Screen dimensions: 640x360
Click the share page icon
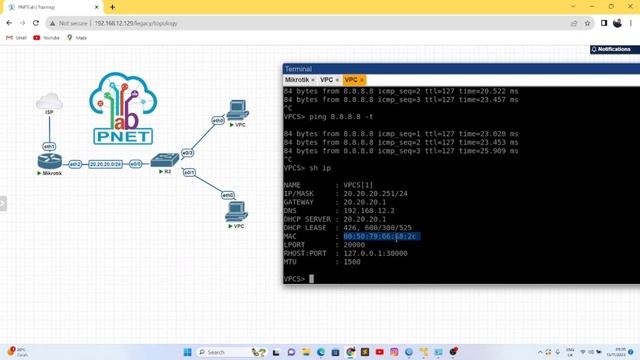[x=574, y=23]
